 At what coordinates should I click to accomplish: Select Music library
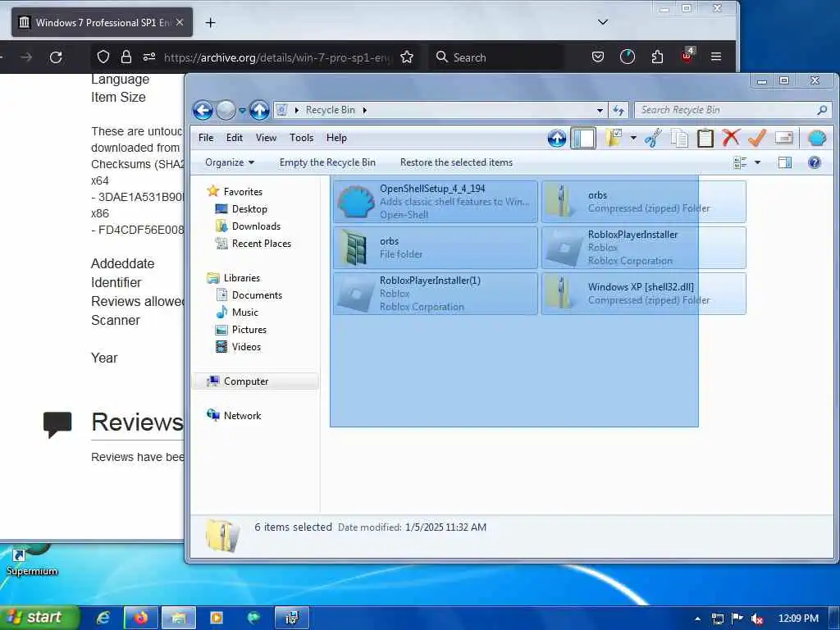pyautogui.click(x=244, y=313)
